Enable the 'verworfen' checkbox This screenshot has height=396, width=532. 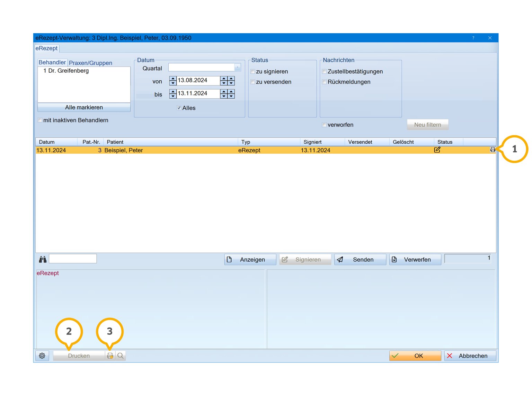(325, 125)
